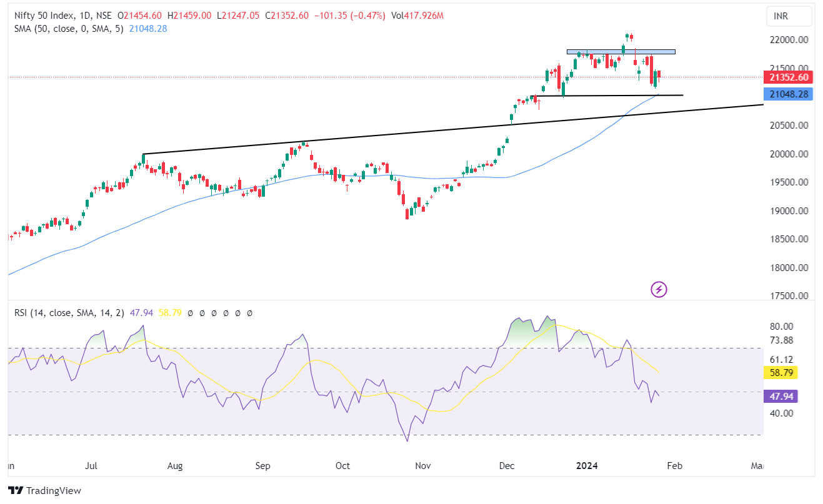Image resolution: width=823 pixels, height=504 pixels.
Task: Click the H21459.00 high value
Action: click(189, 16)
